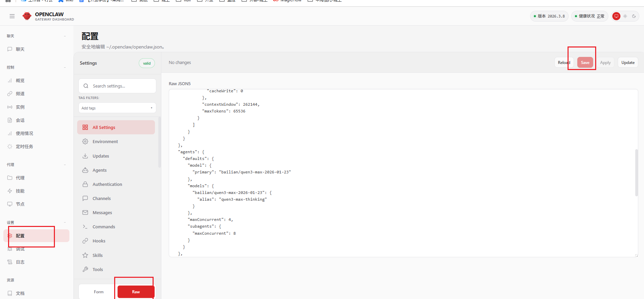Click the red OpenClaw logo
This screenshot has height=299, width=644.
click(x=27, y=16)
